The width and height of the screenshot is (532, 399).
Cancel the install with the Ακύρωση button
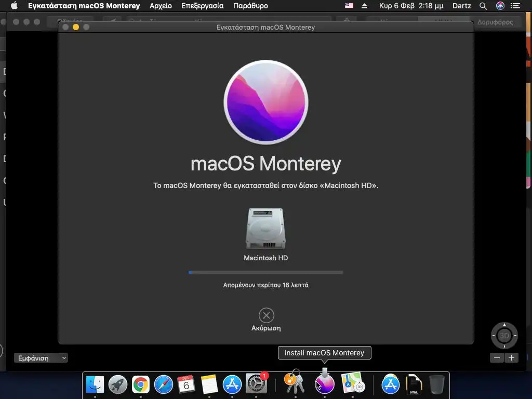pyautogui.click(x=266, y=320)
